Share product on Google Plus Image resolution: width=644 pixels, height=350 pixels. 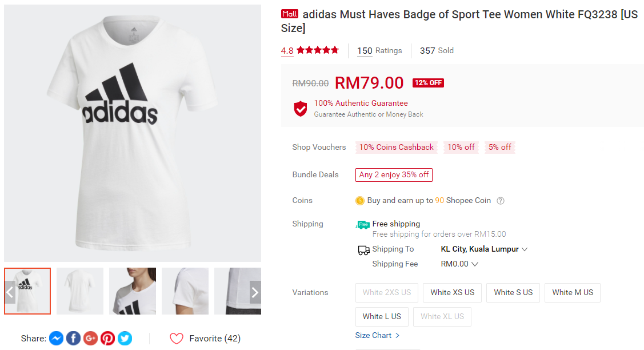coord(90,339)
